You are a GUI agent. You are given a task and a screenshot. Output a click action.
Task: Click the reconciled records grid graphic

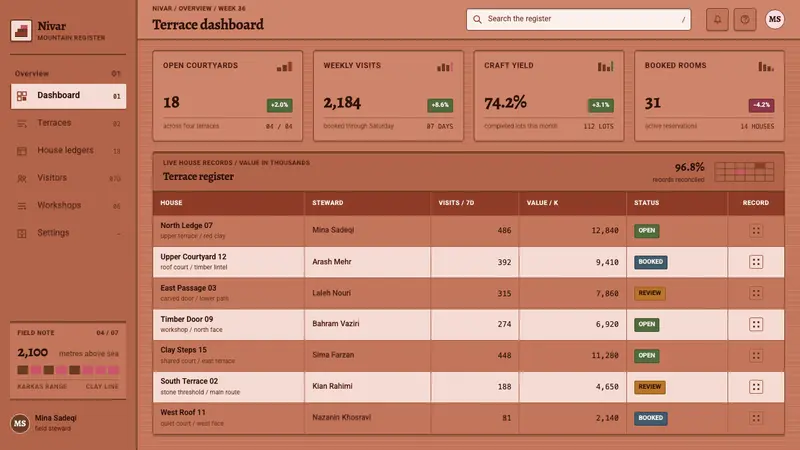744,172
